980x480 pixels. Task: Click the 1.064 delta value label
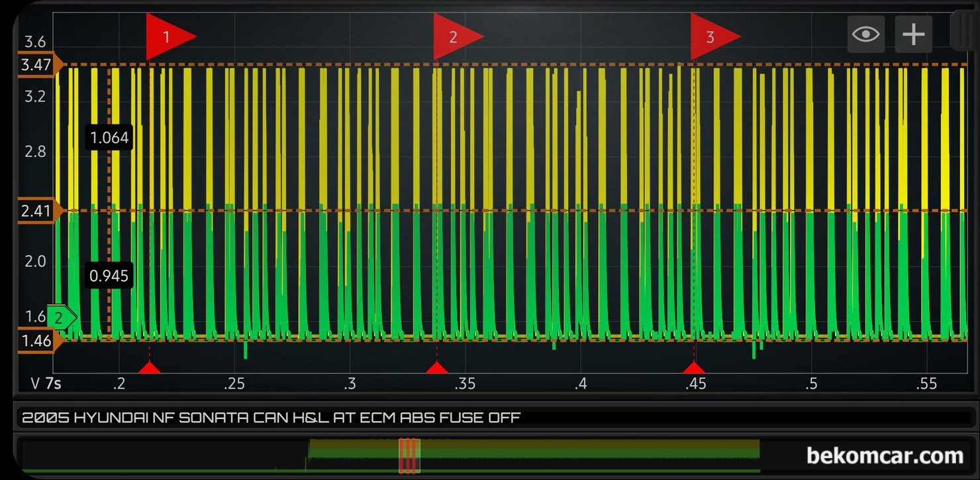(109, 138)
